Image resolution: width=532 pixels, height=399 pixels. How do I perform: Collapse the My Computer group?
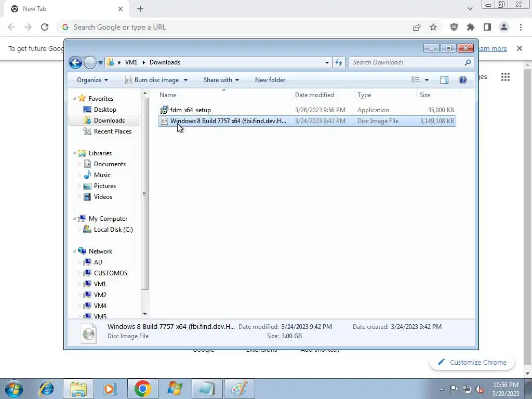pos(74,219)
